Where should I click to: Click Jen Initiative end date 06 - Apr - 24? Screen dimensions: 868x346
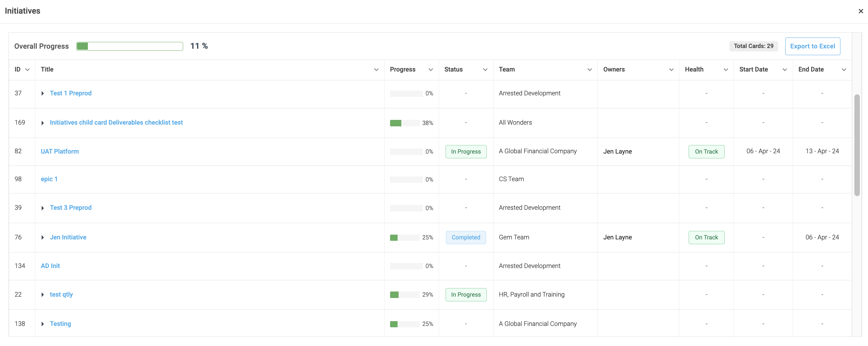pyautogui.click(x=822, y=237)
